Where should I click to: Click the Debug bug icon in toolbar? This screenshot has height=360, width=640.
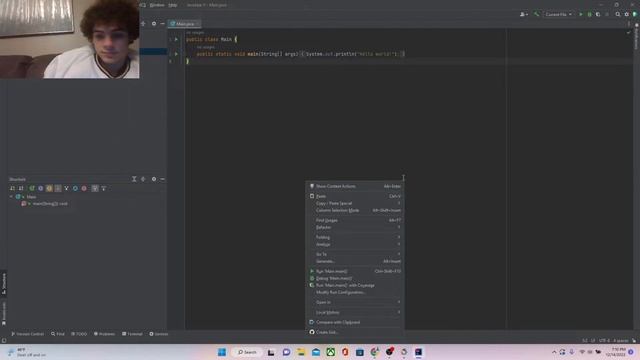[589, 14]
